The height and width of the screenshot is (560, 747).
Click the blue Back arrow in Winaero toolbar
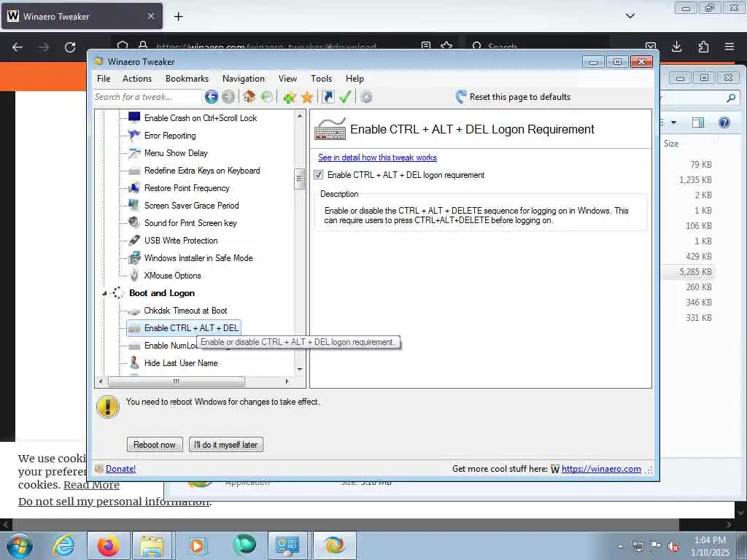pyautogui.click(x=212, y=97)
